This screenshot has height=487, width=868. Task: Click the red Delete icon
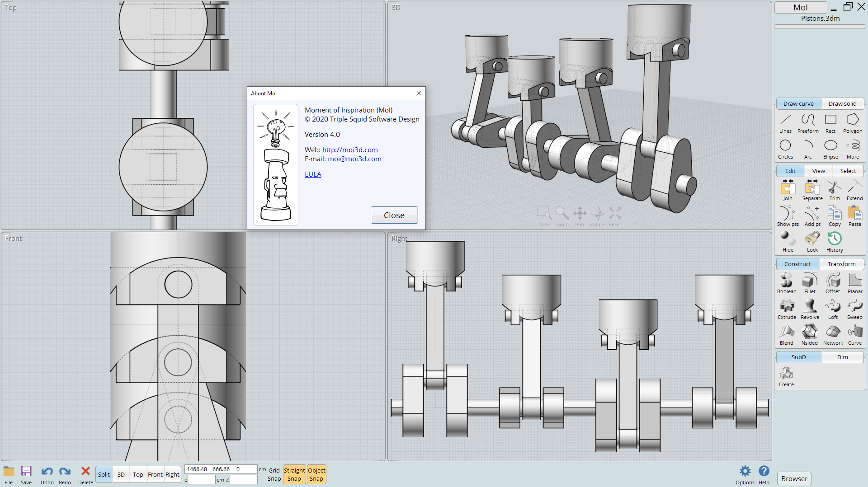85,475
